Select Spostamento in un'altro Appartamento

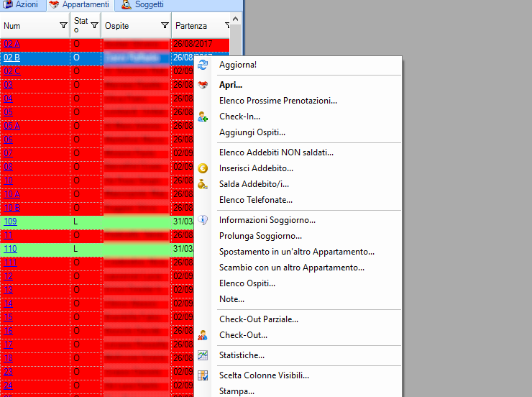[x=296, y=252]
